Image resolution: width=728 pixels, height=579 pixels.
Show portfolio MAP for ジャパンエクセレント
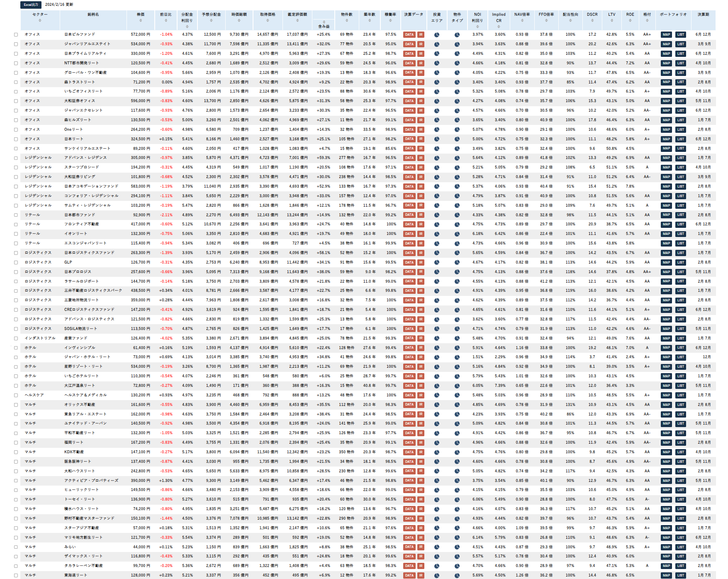[x=666, y=111]
